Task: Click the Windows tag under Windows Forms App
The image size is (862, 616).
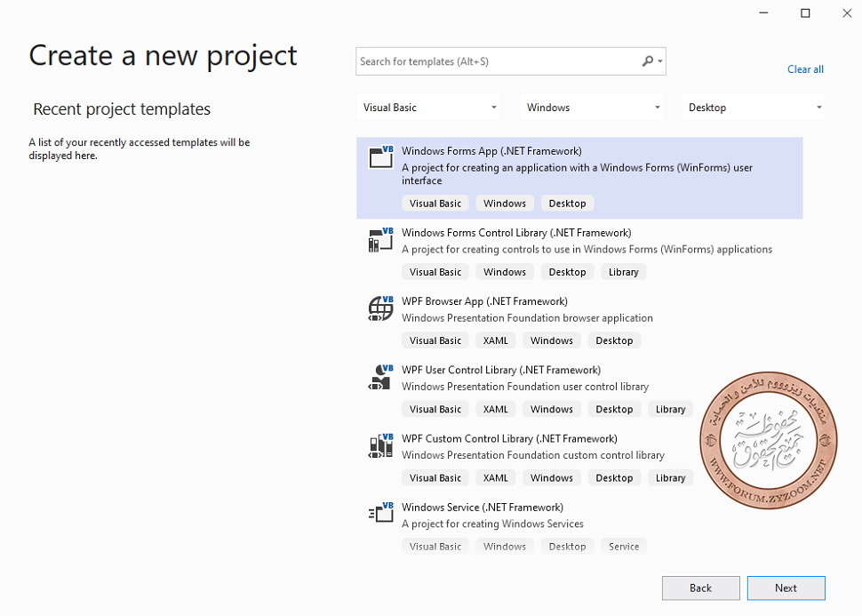Action: click(x=505, y=204)
